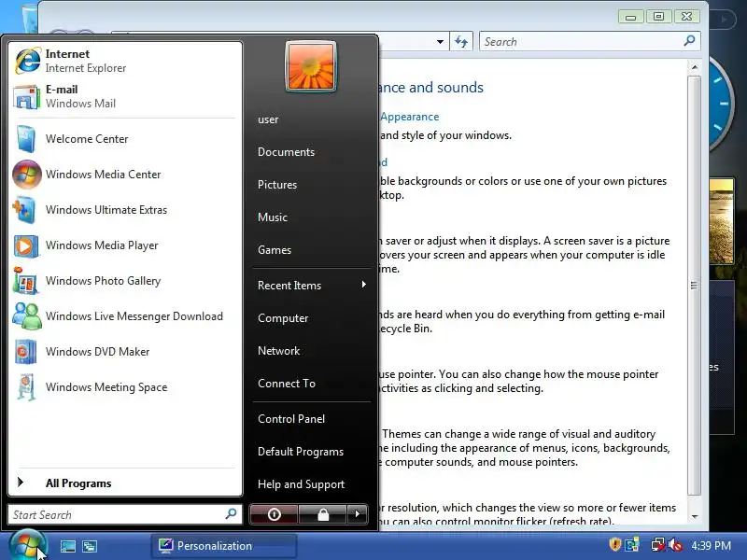The width and height of the screenshot is (747, 560).
Task: Open Help and Support
Action: point(301,484)
